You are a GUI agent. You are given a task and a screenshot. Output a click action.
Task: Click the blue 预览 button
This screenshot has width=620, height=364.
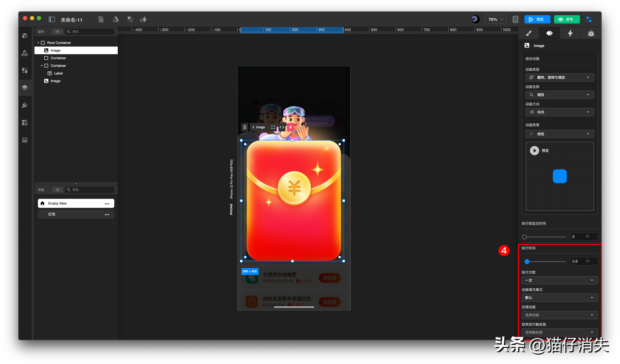(x=537, y=19)
